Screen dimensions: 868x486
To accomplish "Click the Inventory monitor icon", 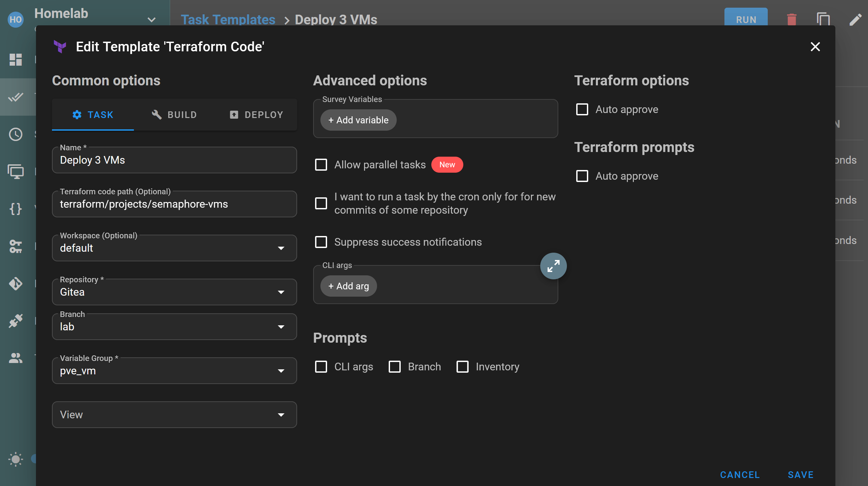I will click(x=16, y=172).
